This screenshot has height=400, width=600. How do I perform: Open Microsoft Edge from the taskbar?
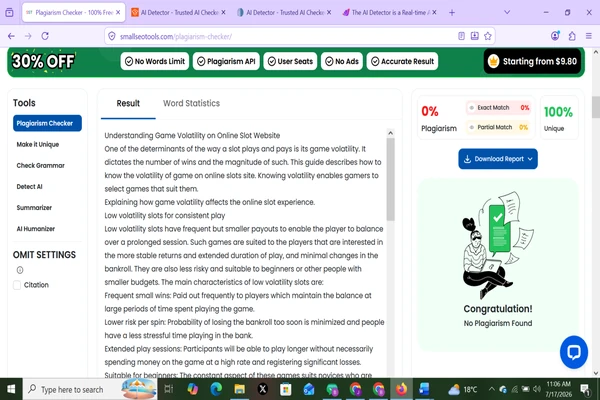pyautogui.click(x=216, y=389)
